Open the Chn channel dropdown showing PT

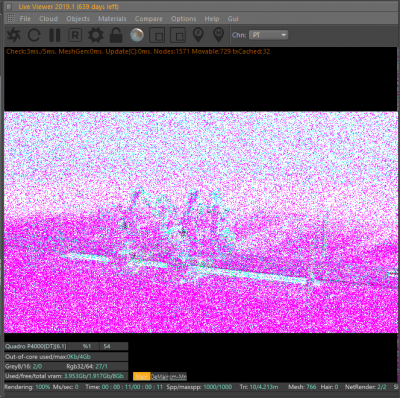pyautogui.click(x=268, y=35)
